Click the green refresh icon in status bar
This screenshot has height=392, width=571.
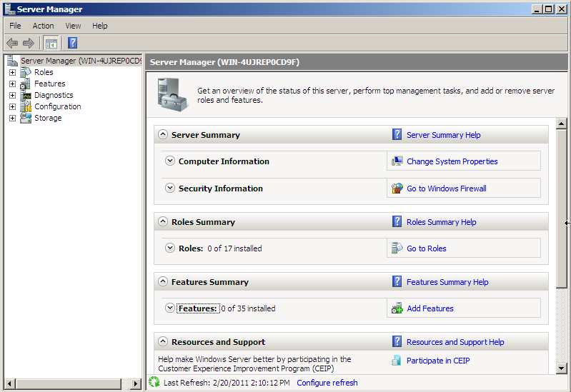tap(154, 382)
